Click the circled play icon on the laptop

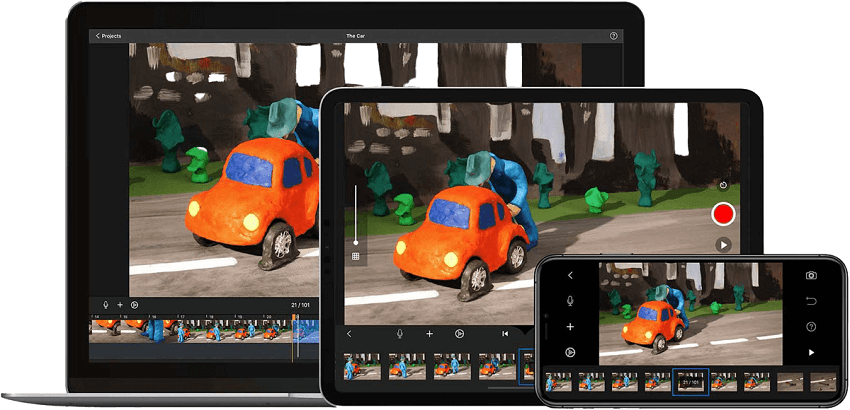(134, 305)
